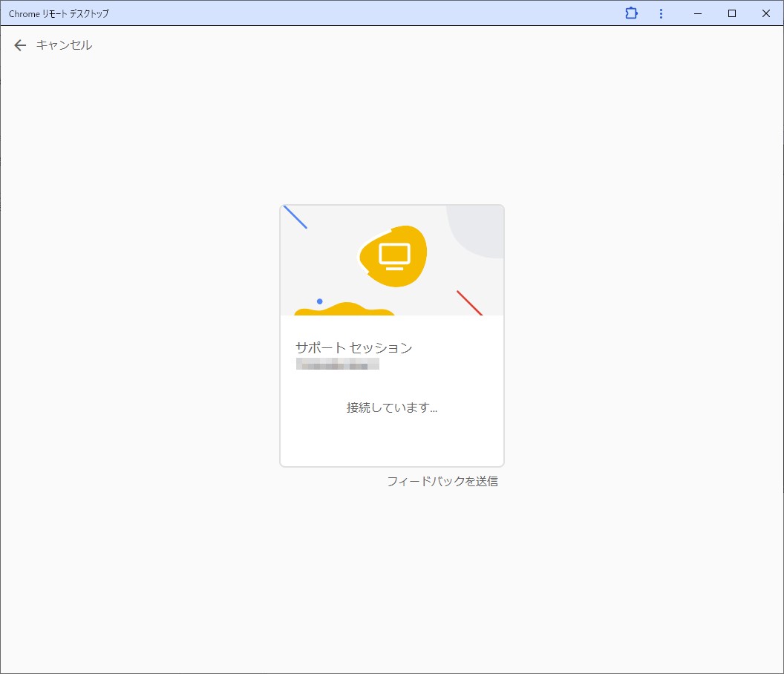
Task: Minimize the Chrome リモート デスクトップ window
Action: point(698,13)
